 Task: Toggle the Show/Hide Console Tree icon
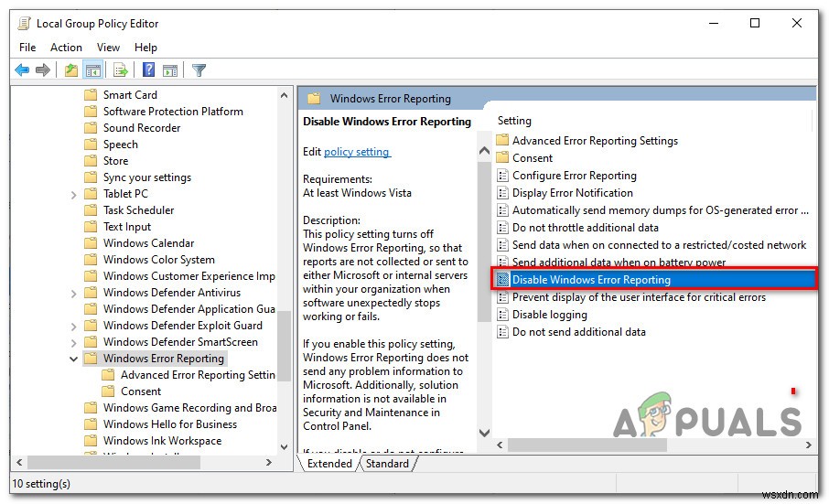(x=93, y=70)
